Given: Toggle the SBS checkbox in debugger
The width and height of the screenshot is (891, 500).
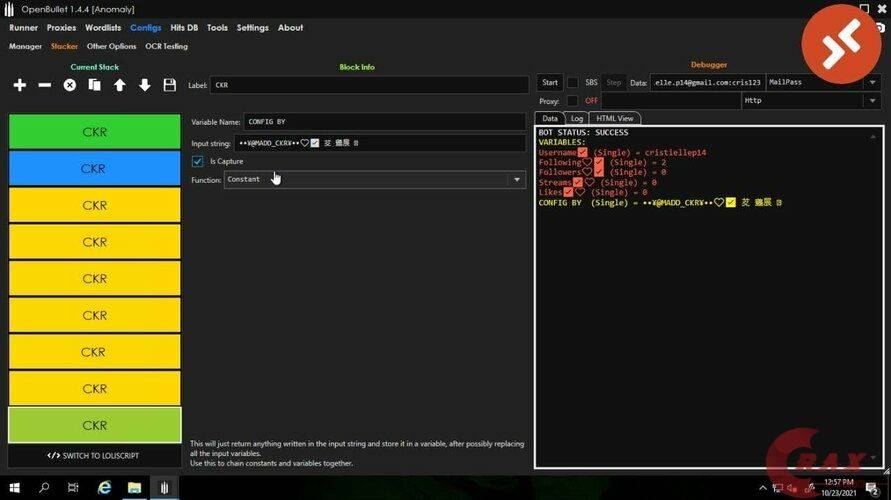Looking at the screenshot, I should click(573, 82).
